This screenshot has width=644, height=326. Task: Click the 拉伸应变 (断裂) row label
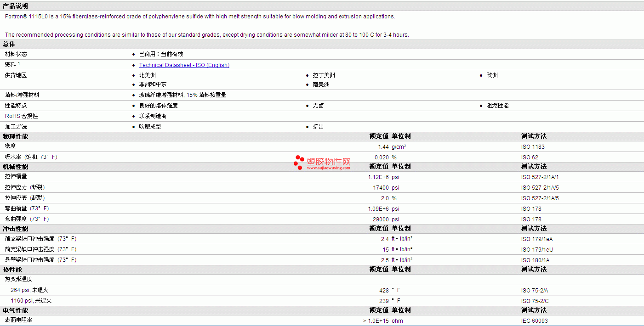[x=25, y=198]
